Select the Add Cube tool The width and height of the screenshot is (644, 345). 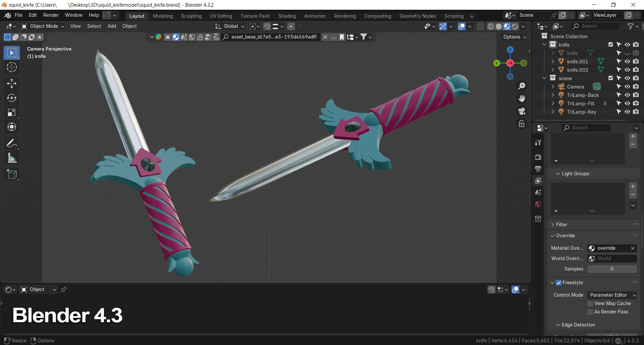click(12, 174)
